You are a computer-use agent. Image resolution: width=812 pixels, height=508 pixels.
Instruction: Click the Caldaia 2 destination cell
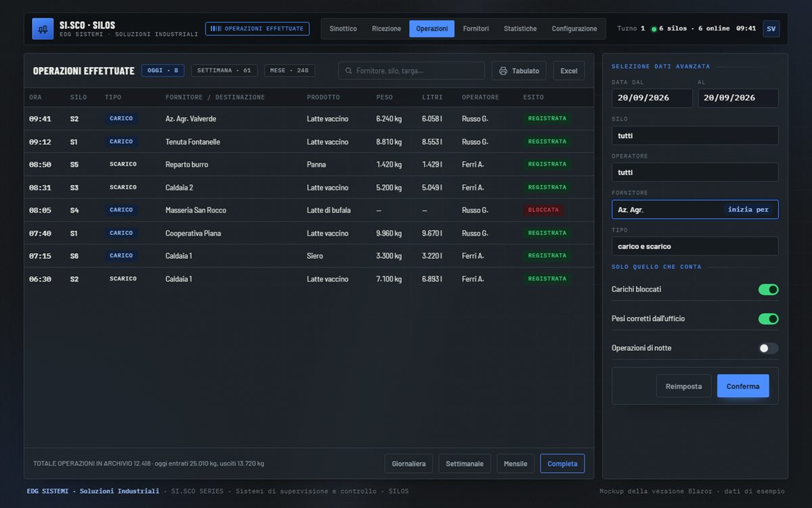[x=179, y=188]
